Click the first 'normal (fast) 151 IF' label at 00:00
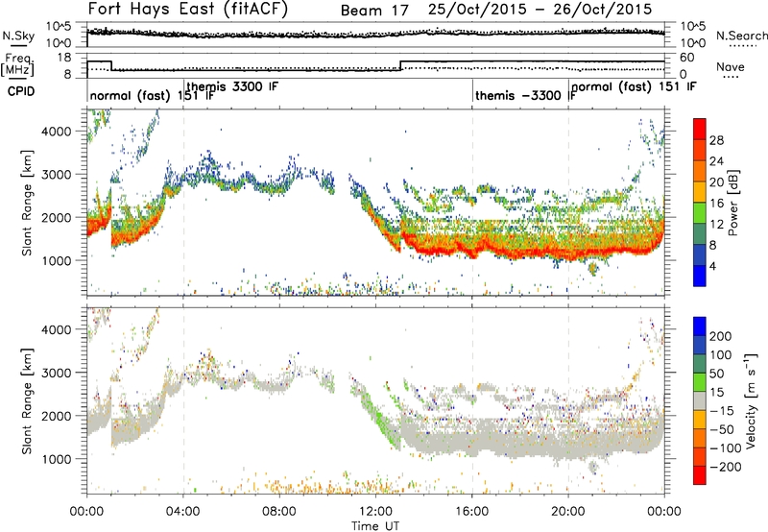768x532 pixels. pyautogui.click(x=152, y=95)
